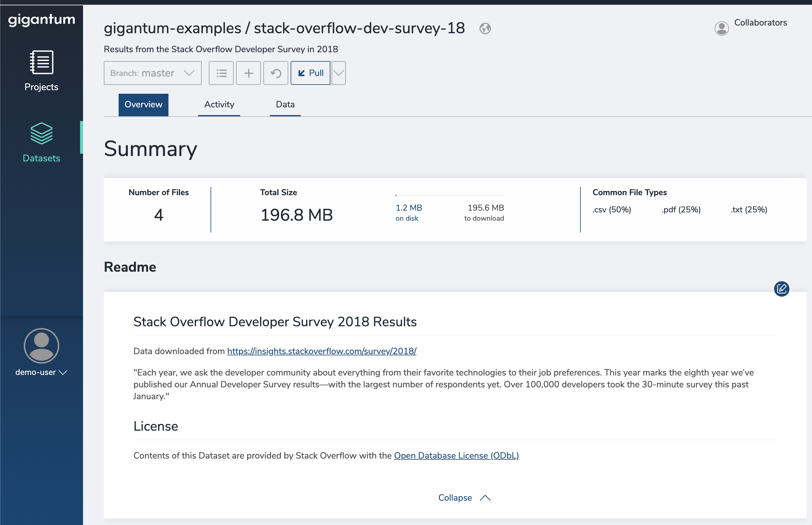Expand arrow next to Pull button
812x525 pixels.
[x=338, y=73]
